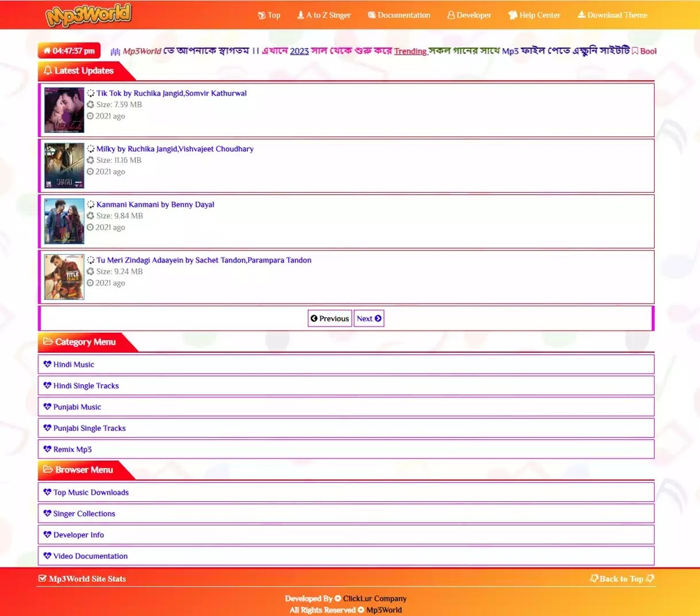Image resolution: width=700 pixels, height=616 pixels.
Task: Open Video Documentation
Action: tap(346, 556)
